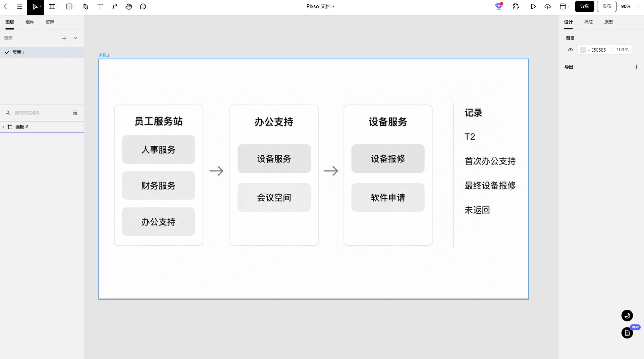The height and width of the screenshot is (359, 644).
Task: Open the hamburger main menu
Action: (20, 6)
